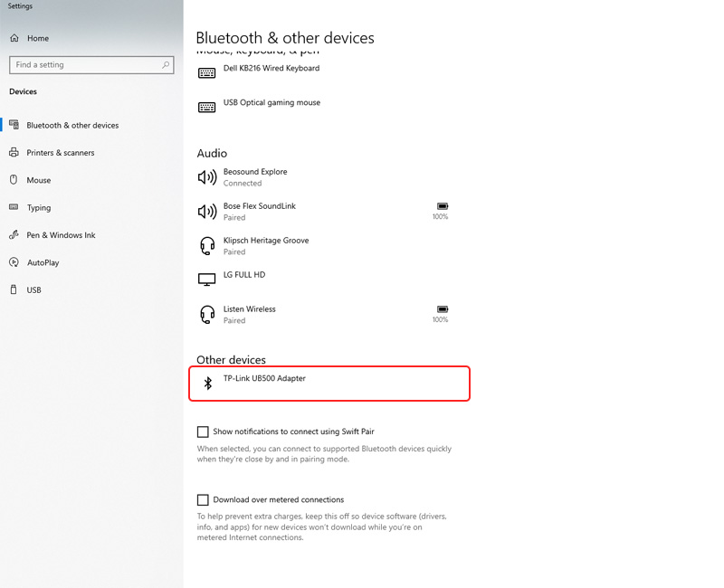Select the Bose Flex SoundLink device name
This screenshot has height=588, width=724.
tap(260, 206)
